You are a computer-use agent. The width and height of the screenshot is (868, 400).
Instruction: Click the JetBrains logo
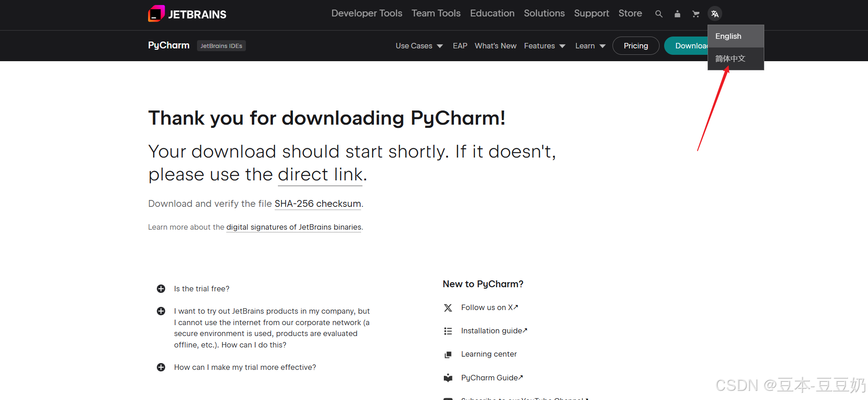click(187, 14)
